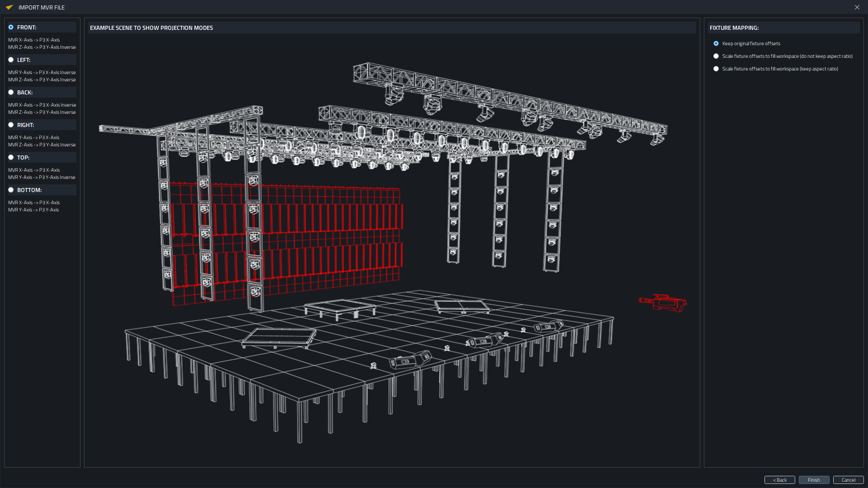
Task: Select the red camera model in the scene
Action: coord(662,303)
